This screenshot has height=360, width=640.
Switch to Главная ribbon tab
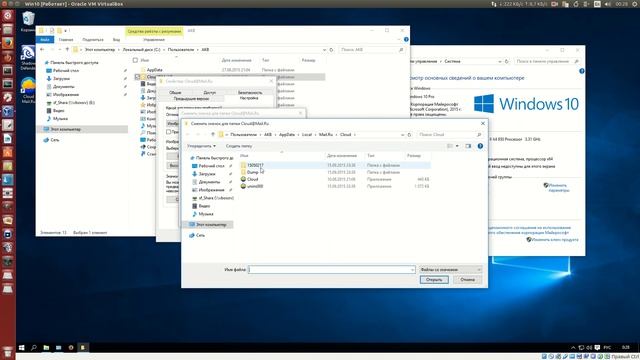[66, 40]
